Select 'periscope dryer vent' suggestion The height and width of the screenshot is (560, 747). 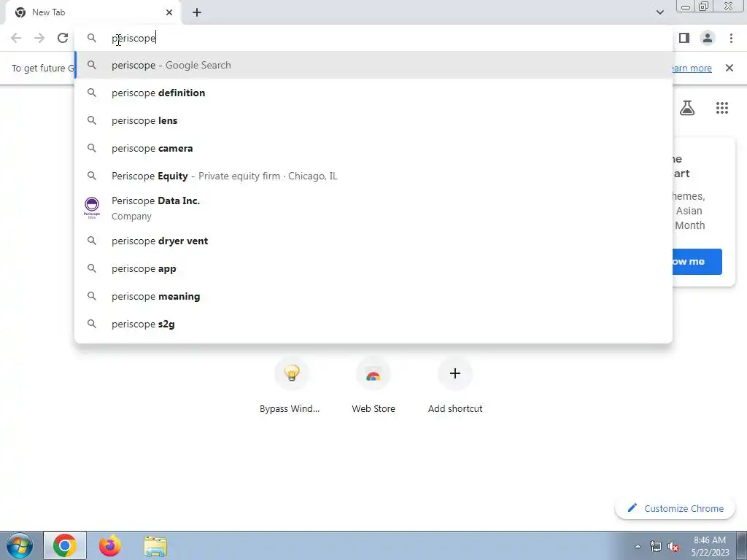click(x=373, y=241)
